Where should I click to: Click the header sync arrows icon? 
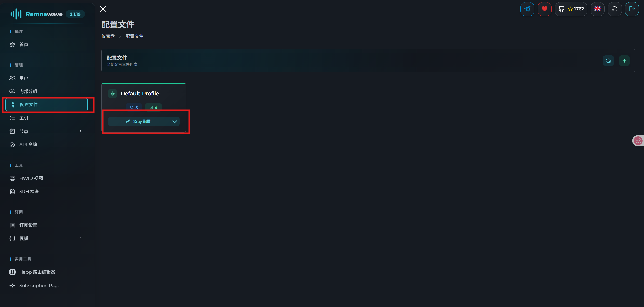click(x=614, y=9)
